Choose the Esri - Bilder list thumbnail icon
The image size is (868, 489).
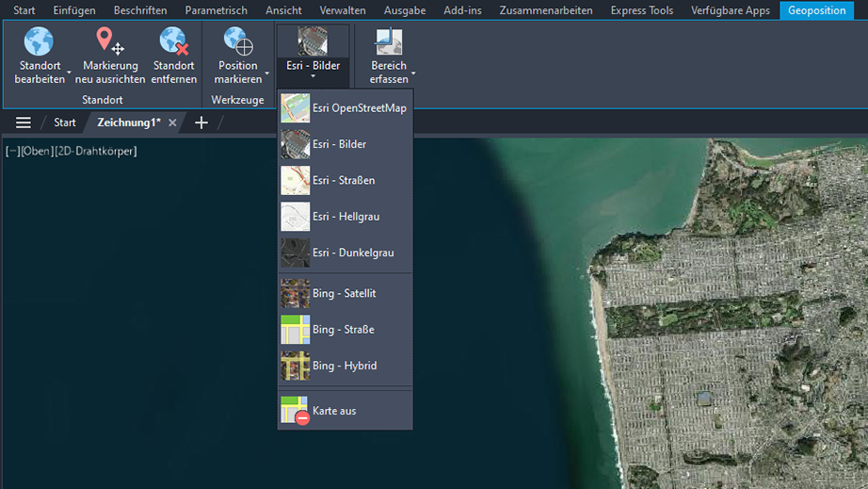[x=295, y=144]
